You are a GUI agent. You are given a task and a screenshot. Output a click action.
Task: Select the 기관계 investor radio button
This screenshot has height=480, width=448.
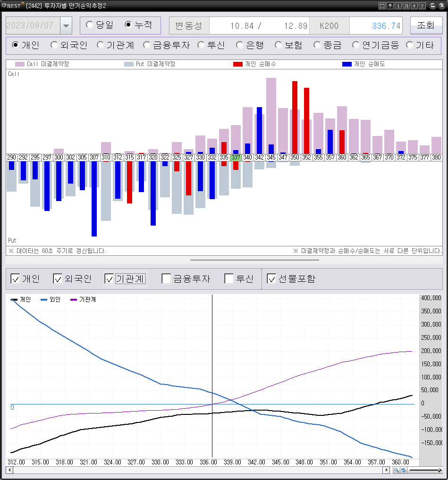[100, 45]
